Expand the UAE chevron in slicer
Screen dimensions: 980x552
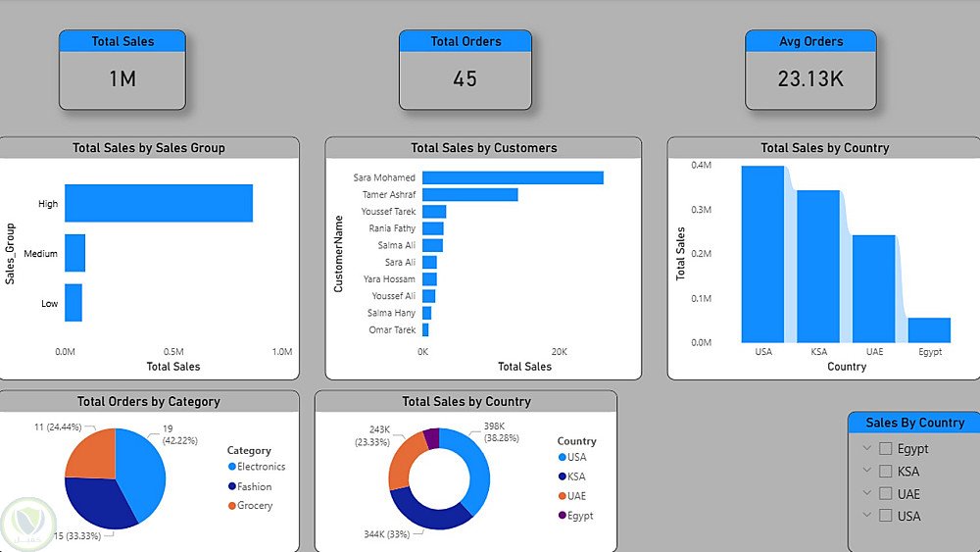coord(867,492)
